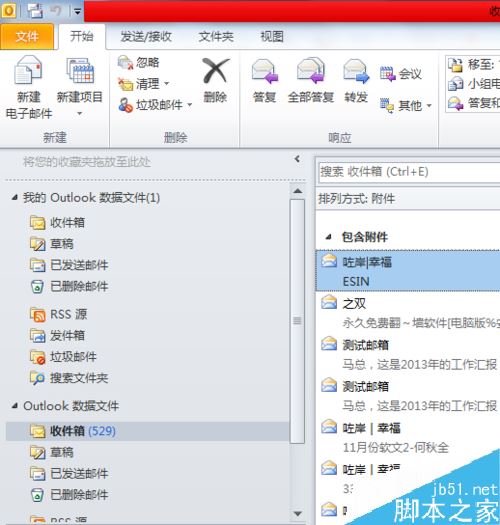The width and height of the screenshot is (500, 525).
Task: Open the first 草稿 drafts folder
Action: coord(51,244)
